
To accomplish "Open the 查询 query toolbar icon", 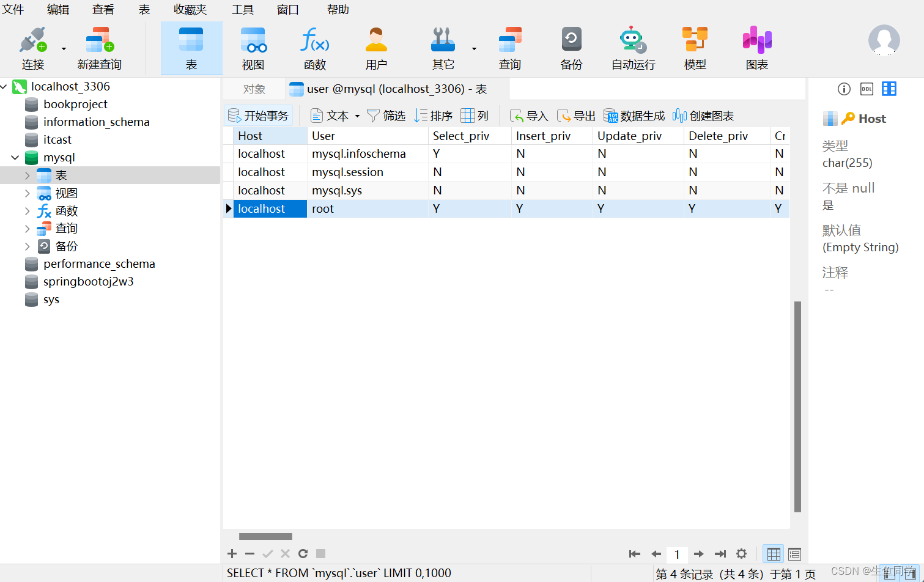I will [x=510, y=48].
